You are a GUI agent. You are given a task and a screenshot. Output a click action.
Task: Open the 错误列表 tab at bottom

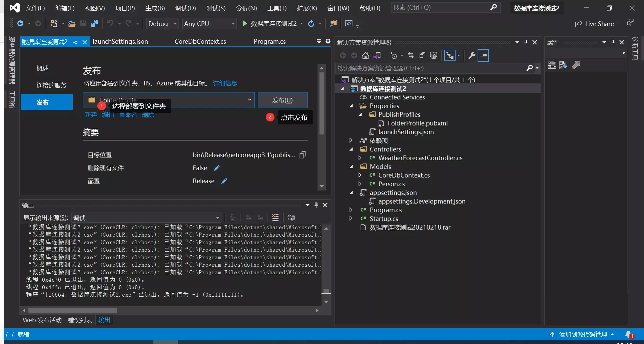point(80,320)
